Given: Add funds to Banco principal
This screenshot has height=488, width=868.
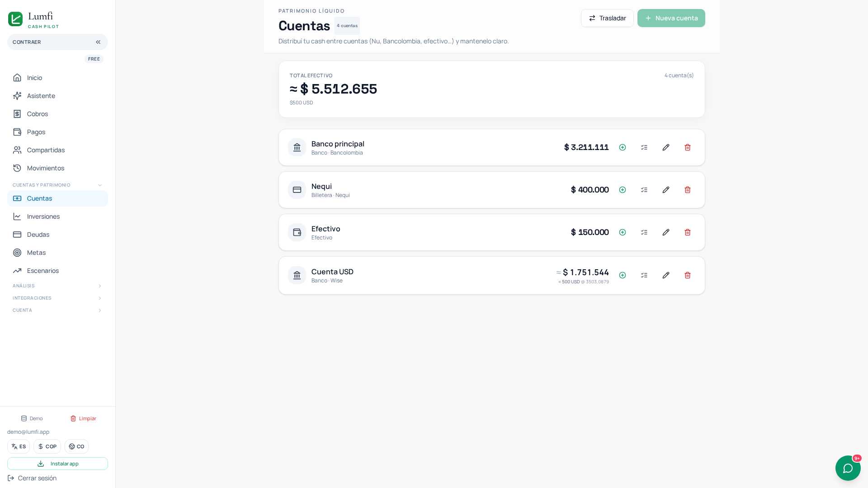Looking at the screenshot, I should pos(623,147).
